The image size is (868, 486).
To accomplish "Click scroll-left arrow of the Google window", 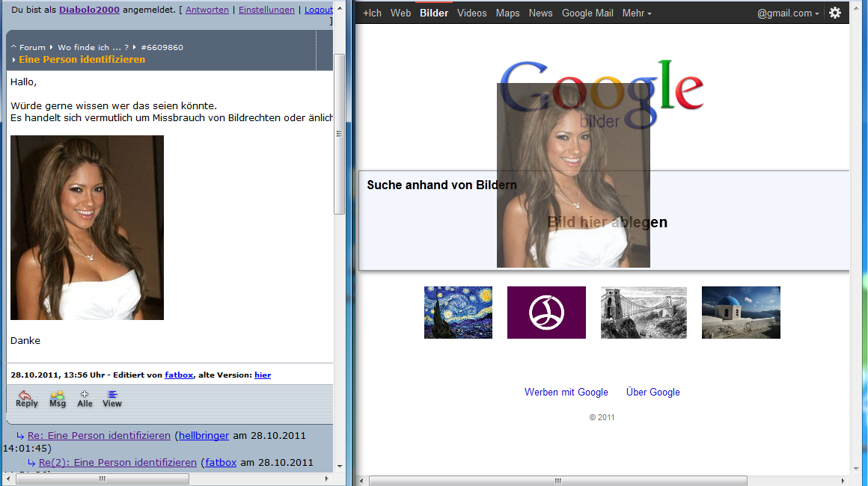I will 361,481.
